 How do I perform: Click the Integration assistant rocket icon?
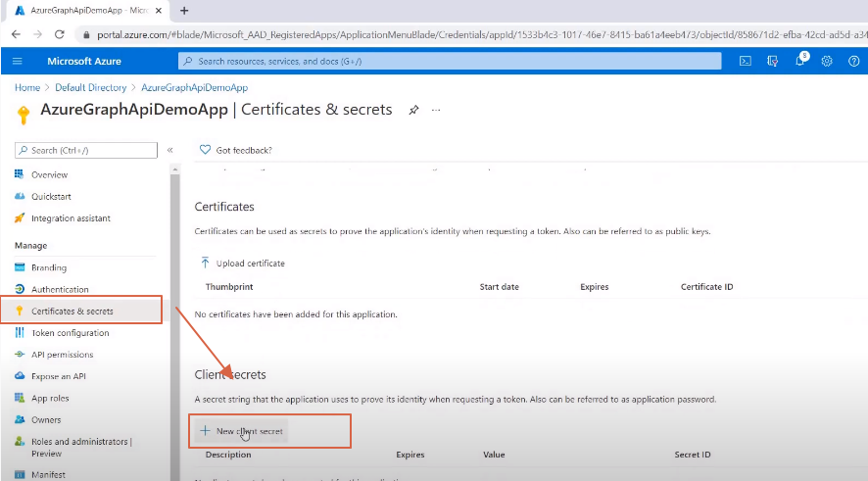(20, 217)
